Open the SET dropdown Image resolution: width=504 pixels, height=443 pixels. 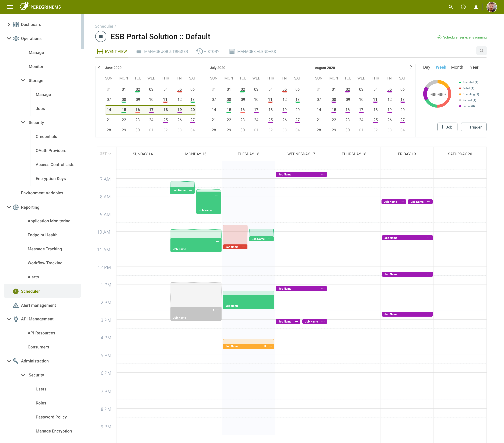coord(106,153)
